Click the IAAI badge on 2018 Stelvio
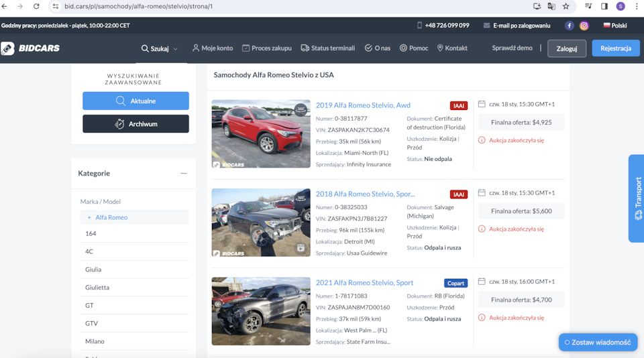The image size is (644, 358). (458, 194)
